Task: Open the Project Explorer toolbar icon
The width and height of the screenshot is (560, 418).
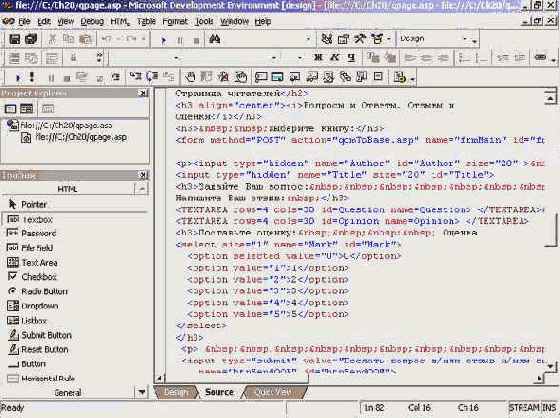Action: (326, 39)
